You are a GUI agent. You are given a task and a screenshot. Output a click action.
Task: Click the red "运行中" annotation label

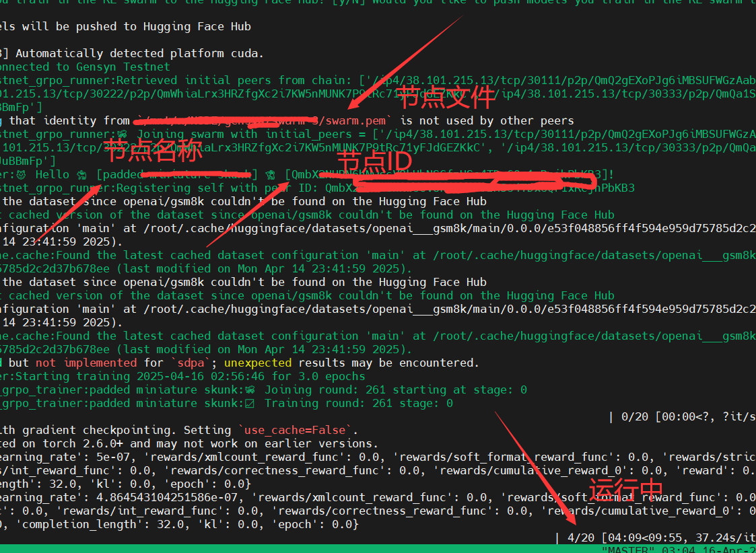[x=626, y=489]
